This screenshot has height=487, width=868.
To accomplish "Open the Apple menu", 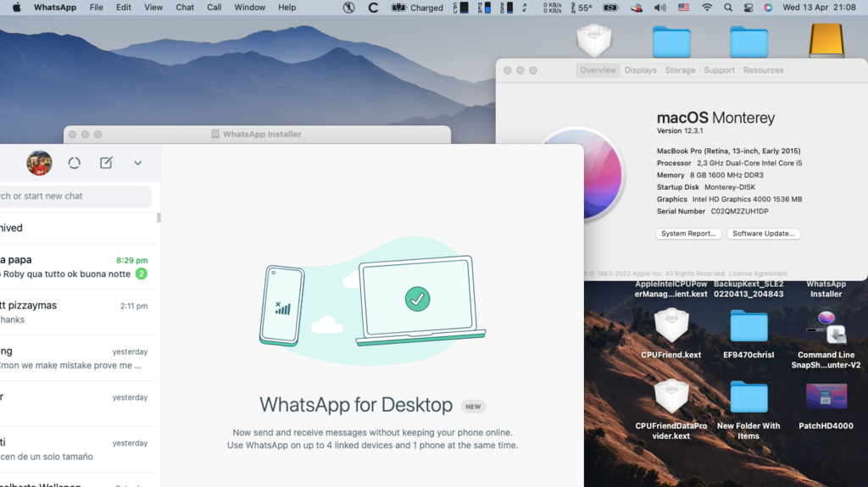I will [x=16, y=8].
